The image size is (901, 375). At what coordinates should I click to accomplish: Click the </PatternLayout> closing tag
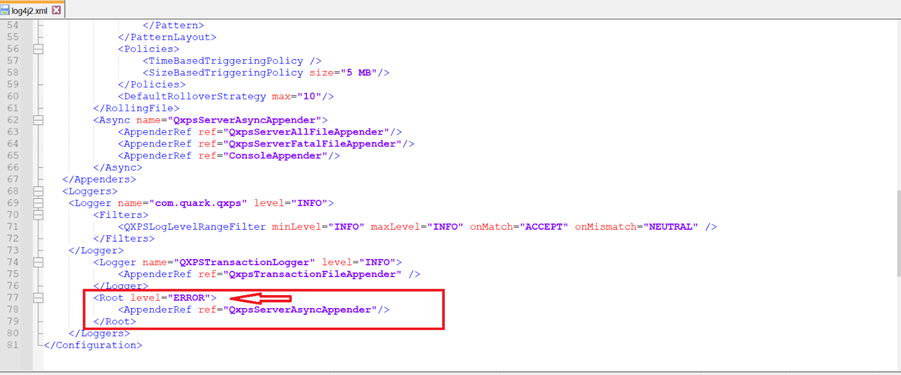pyautogui.click(x=167, y=37)
